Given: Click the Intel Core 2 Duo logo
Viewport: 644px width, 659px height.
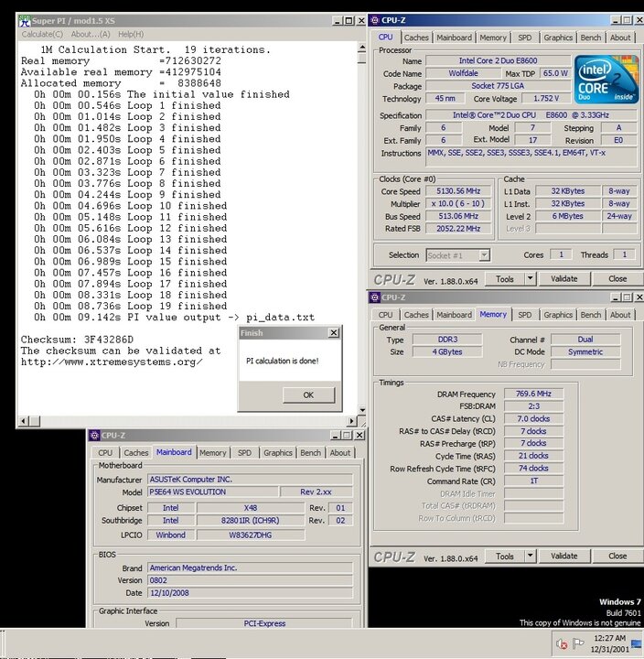Looking at the screenshot, I should click(606, 80).
